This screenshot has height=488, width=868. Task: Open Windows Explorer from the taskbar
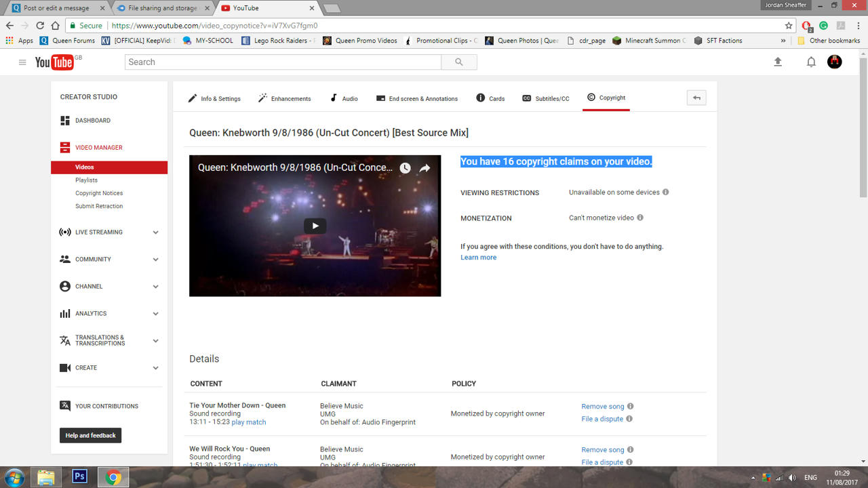[45, 476]
